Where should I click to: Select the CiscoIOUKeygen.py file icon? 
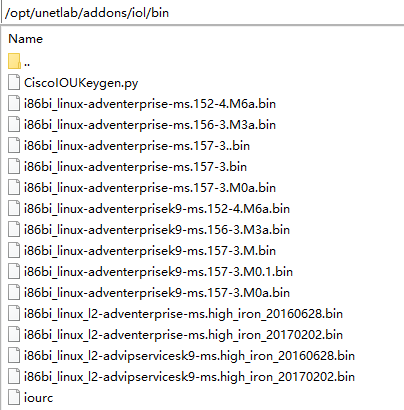[x=14, y=82]
